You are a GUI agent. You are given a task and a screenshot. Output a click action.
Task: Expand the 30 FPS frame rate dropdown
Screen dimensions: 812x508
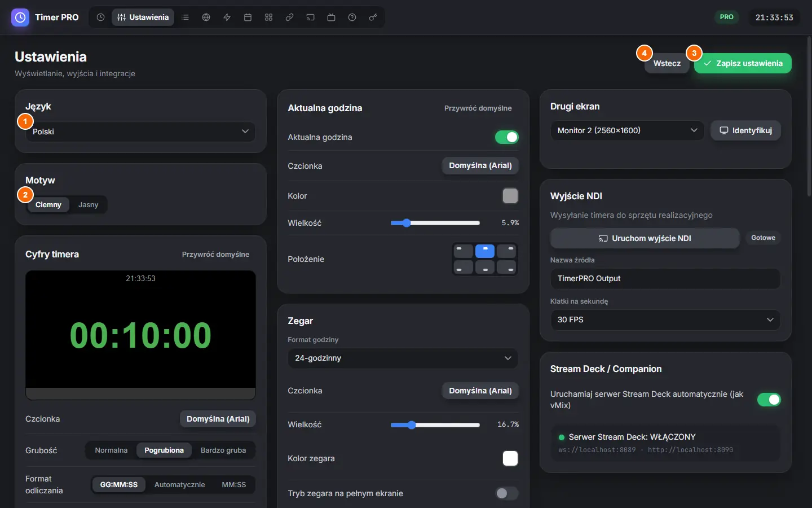pos(665,319)
